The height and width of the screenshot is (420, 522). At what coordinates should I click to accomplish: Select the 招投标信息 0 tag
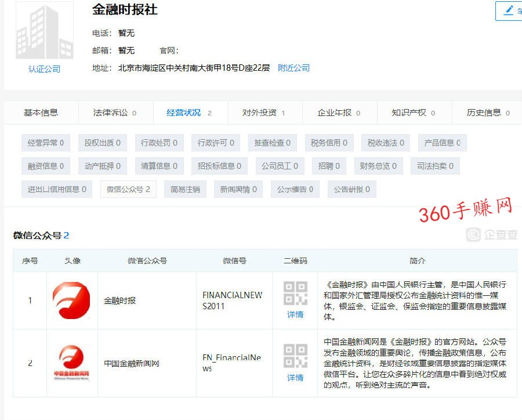[x=219, y=166]
